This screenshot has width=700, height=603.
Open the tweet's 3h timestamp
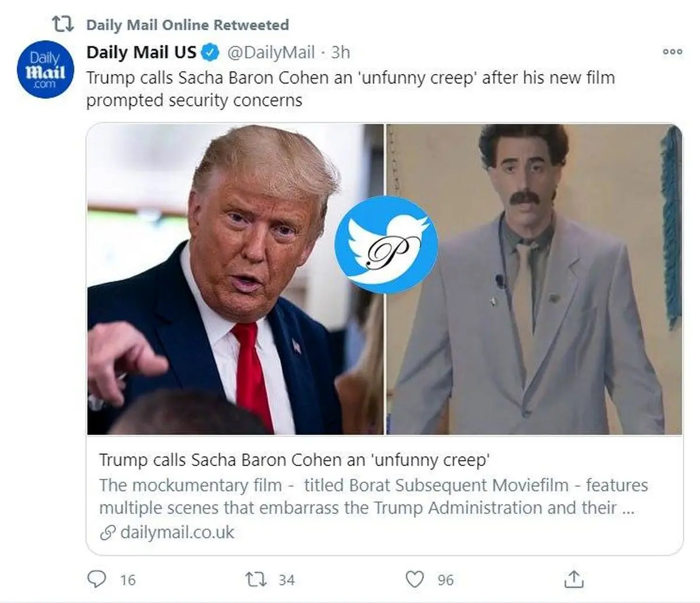(x=341, y=52)
